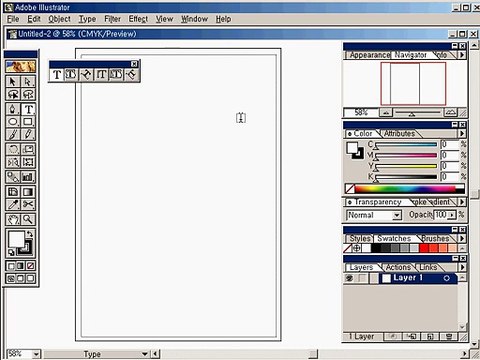Select the Pencil tool
480x360 pixels.
pyautogui.click(x=28, y=134)
